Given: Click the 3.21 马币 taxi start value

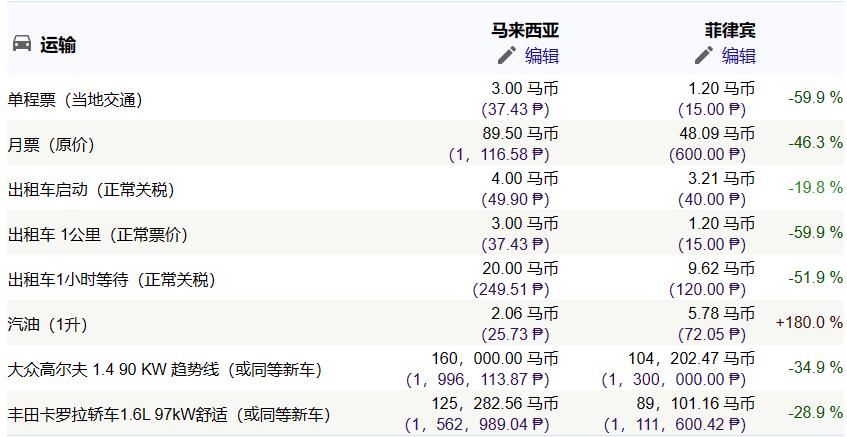Looking at the screenshot, I should point(721,178).
